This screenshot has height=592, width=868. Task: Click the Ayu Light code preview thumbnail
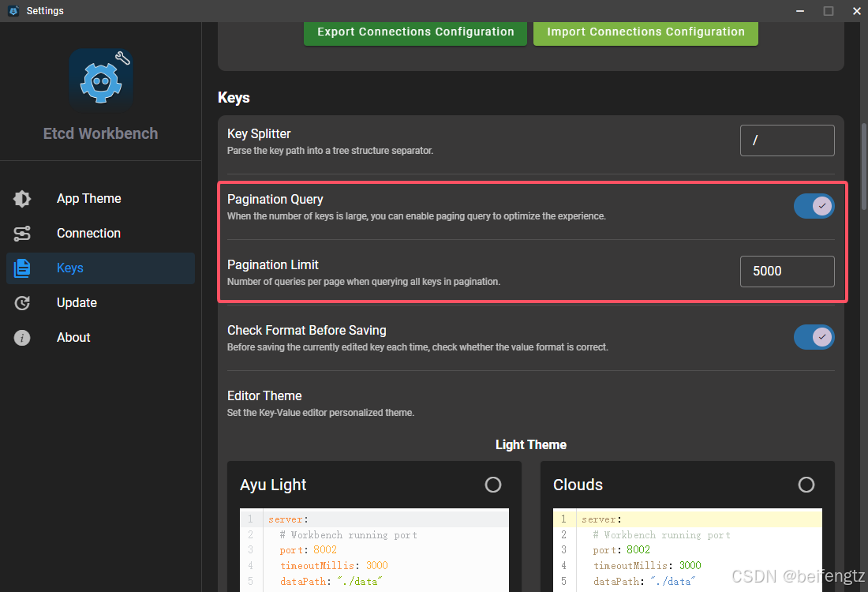(x=374, y=550)
